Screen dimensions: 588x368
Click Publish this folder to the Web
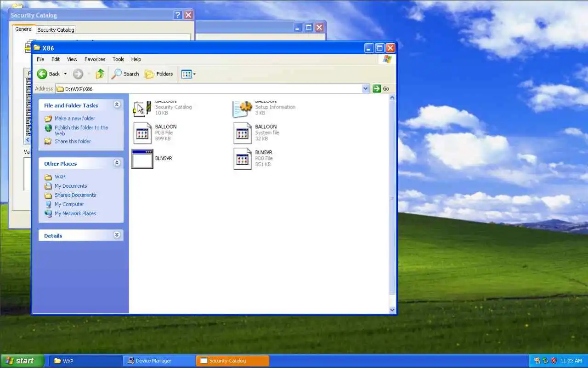[81, 130]
